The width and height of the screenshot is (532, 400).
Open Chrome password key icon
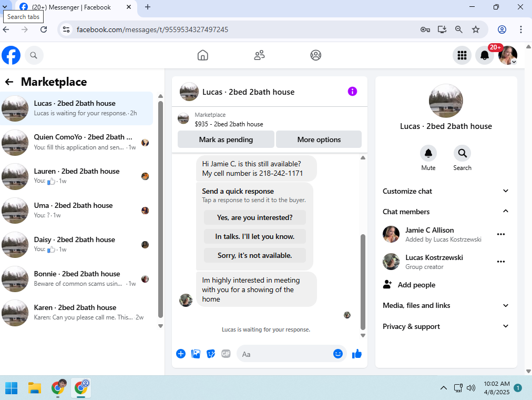point(425,29)
